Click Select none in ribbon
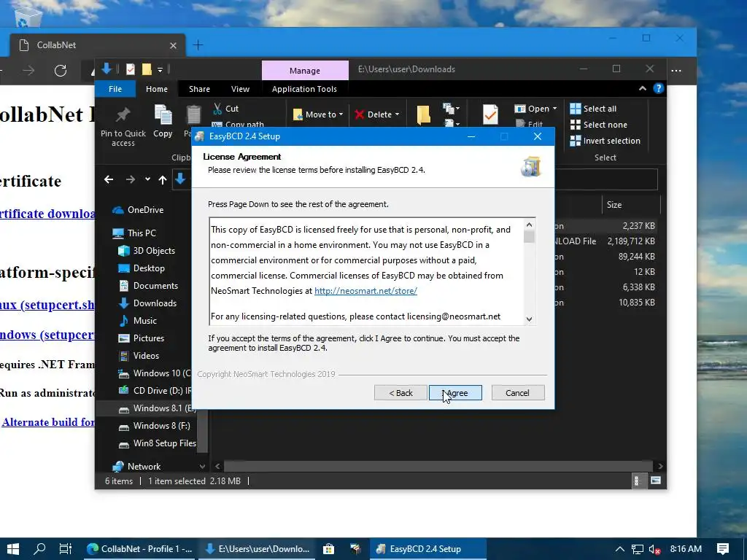 coord(599,125)
